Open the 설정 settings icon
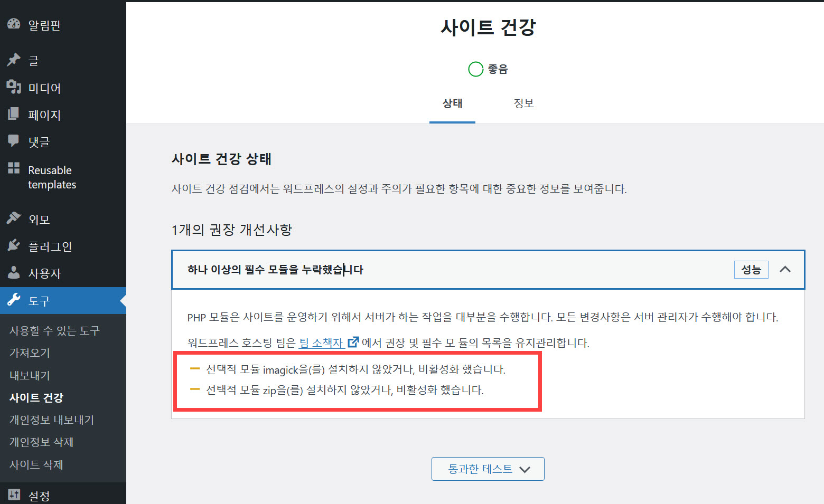Screen dimensions: 824x504 click(13, 495)
